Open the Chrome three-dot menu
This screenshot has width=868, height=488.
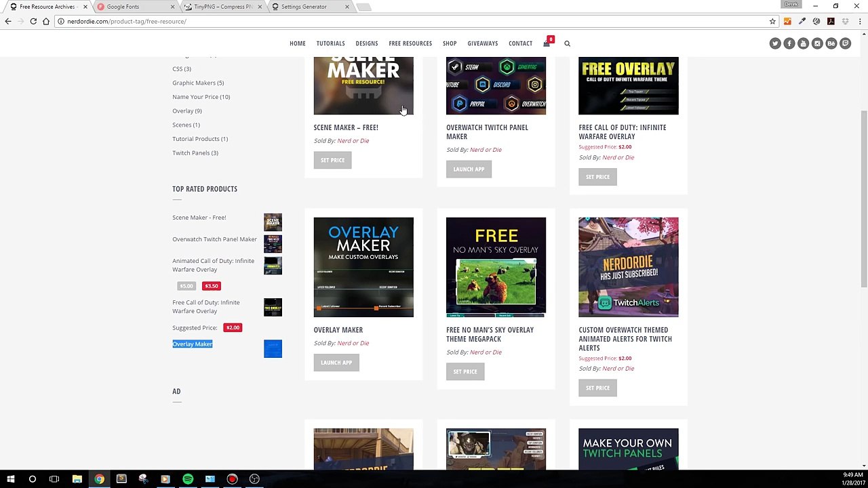click(859, 21)
